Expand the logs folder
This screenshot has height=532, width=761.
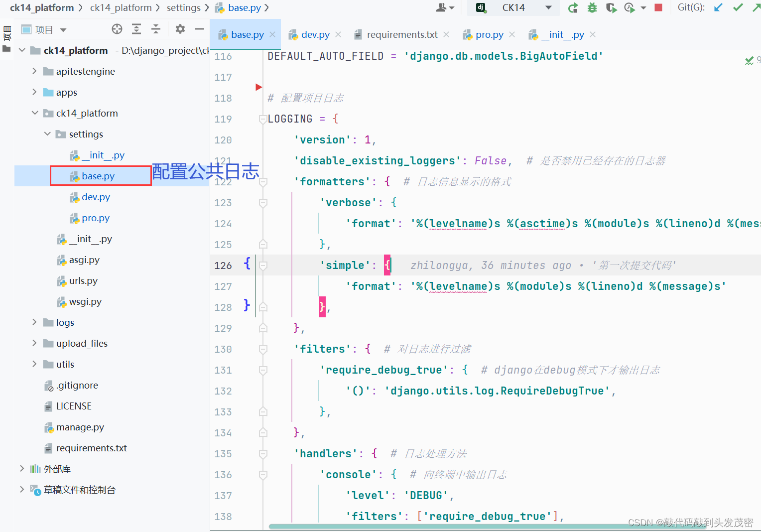[x=34, y=322]
